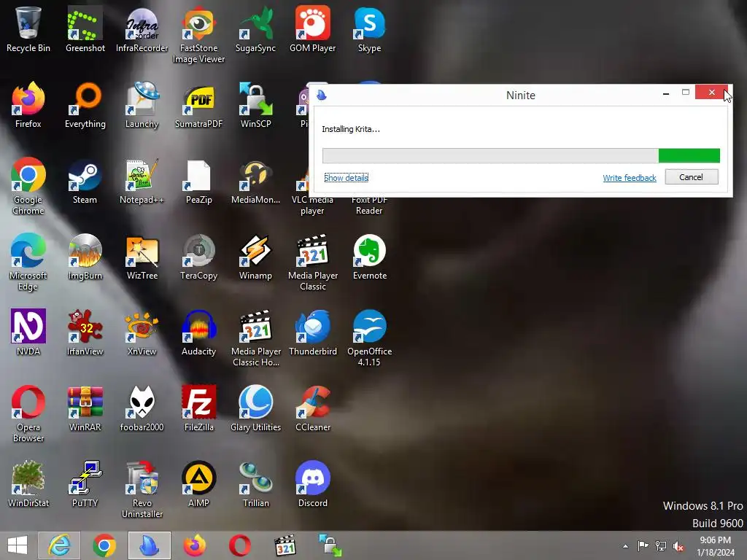The height and width of the screenshot is (560, 747).
Task: Select the PuTTY desktop icon
Action: [x=85, y=484]
